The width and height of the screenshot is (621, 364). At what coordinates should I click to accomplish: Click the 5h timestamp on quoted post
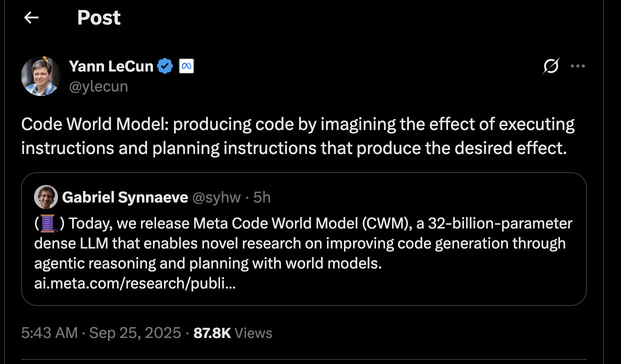point(262,197)
